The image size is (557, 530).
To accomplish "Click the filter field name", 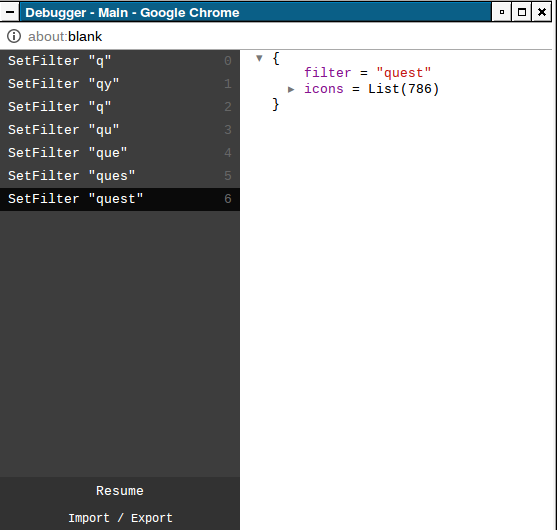I will pos(328,73).
